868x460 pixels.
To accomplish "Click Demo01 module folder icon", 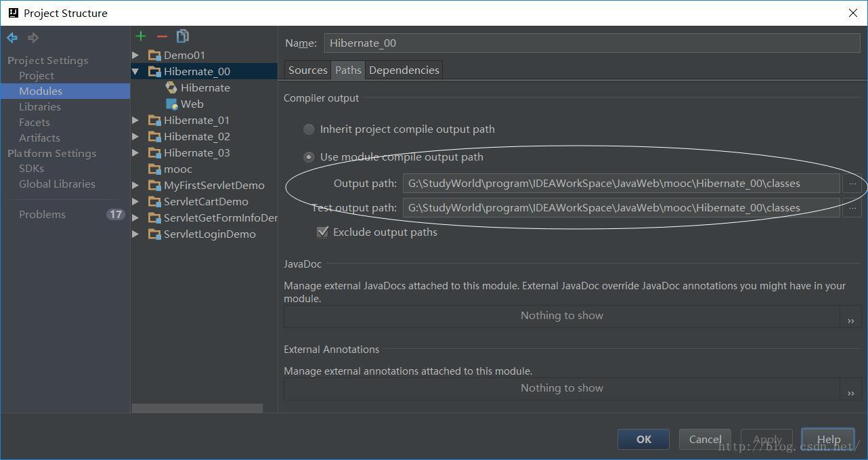I will pos(154,55).
